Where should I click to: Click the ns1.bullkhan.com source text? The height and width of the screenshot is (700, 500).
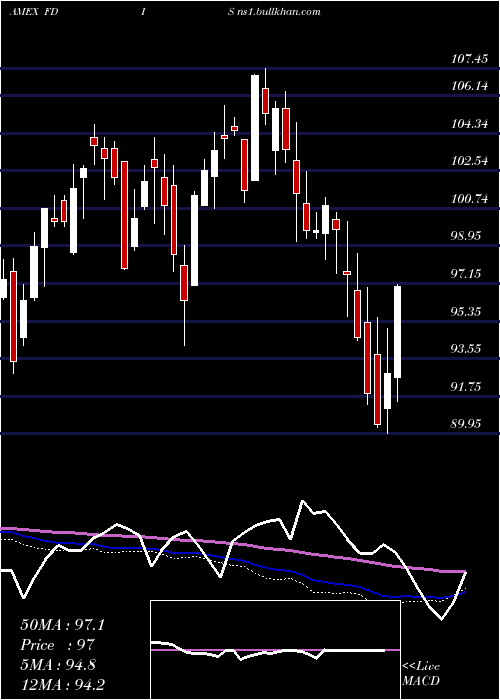pos(279,12)
